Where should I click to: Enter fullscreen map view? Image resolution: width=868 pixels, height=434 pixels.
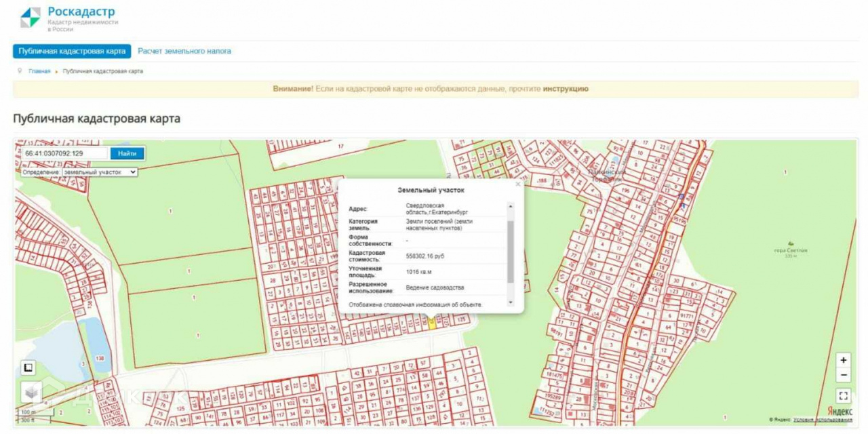[843, 395]
